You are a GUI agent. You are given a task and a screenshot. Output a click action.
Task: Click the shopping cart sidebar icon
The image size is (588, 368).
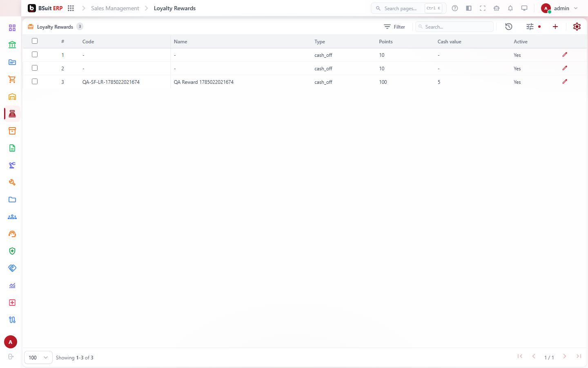click(x=12, y=79)
